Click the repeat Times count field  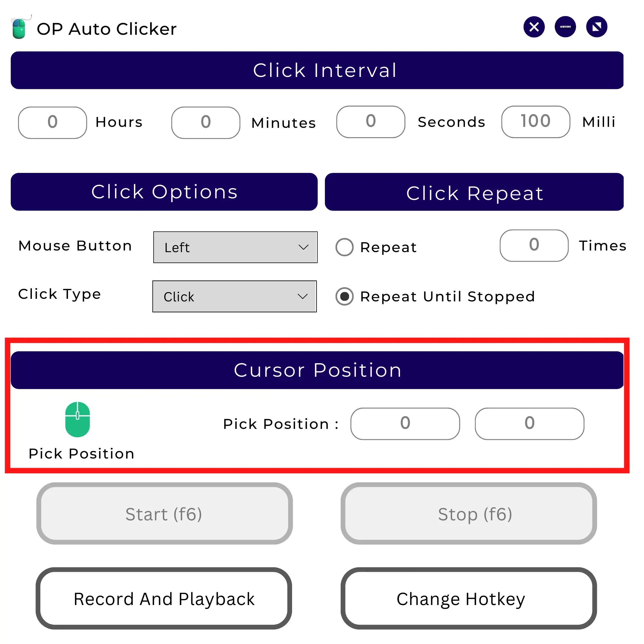click(x=534, y=245)
